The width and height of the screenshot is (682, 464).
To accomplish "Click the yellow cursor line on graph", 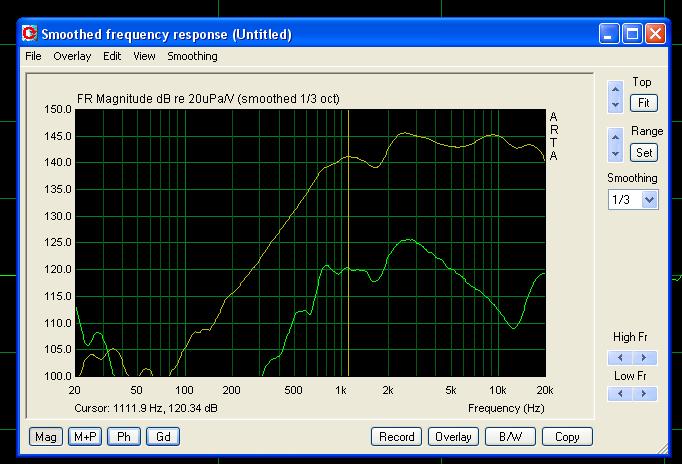I will (348, 243).
